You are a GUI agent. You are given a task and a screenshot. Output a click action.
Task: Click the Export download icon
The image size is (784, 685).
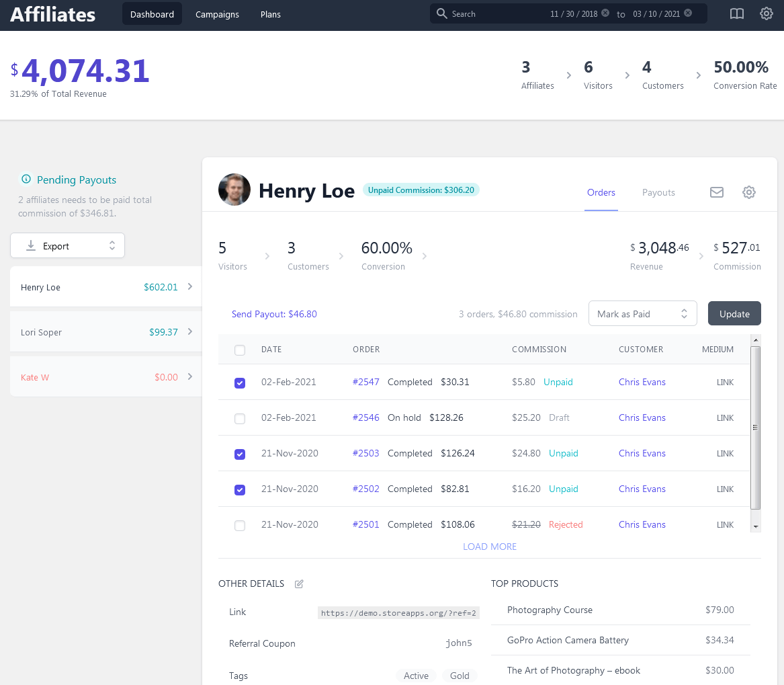[x=31, y=245]
